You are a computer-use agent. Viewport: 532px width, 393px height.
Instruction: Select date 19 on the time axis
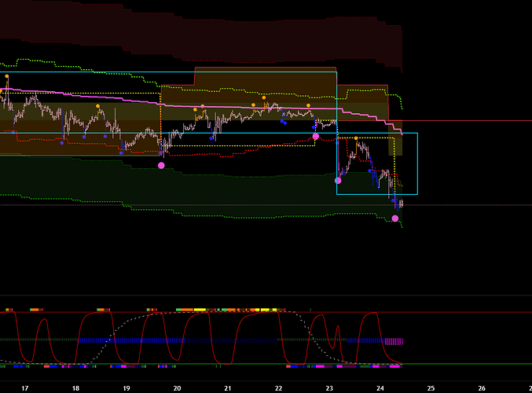pyautogui.click(x=127, y=387)
